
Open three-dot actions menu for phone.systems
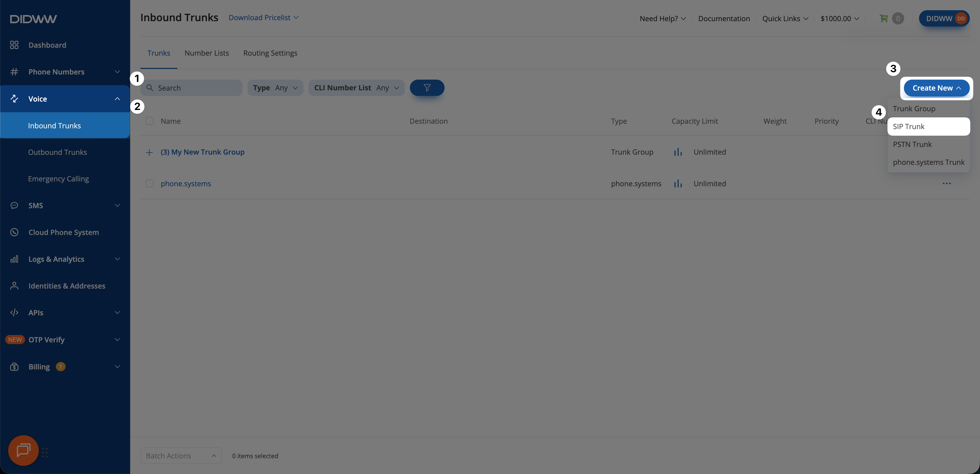click(x=947, y=183)
